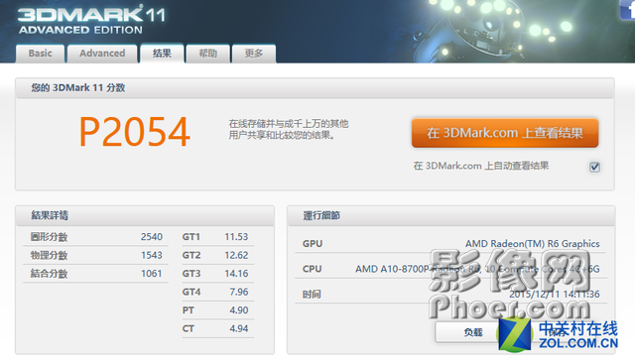Click the 3DMark 11 Advanced Edition logo
This screenshot has height=364, width=635.
[91, 20]
